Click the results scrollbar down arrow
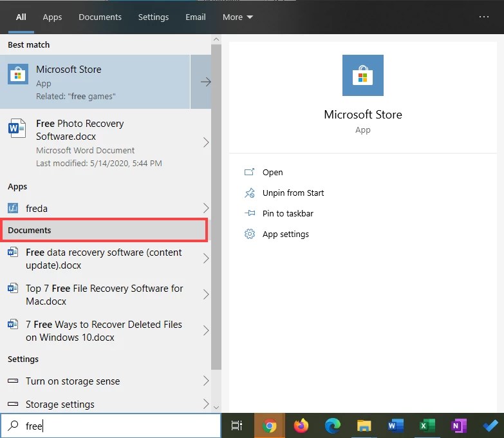Screen dimensions: 504x438 tap(216, 407)
